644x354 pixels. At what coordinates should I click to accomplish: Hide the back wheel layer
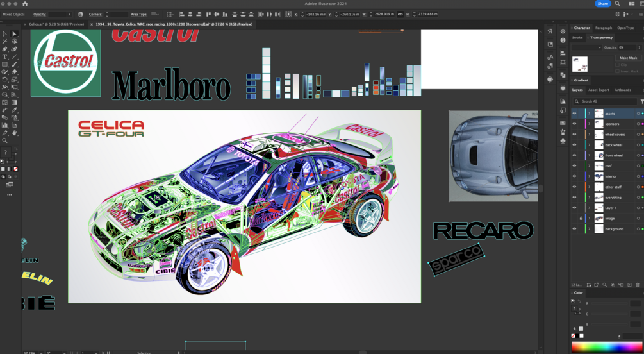coord(574,145)
